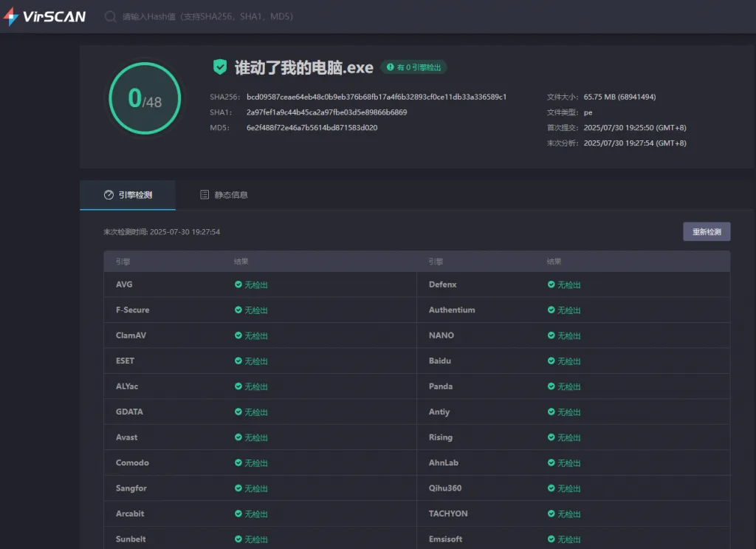Viewport: 756px width, 549px height.
Task: Click the TACHYON result check icon
Action: pos(551,514)
